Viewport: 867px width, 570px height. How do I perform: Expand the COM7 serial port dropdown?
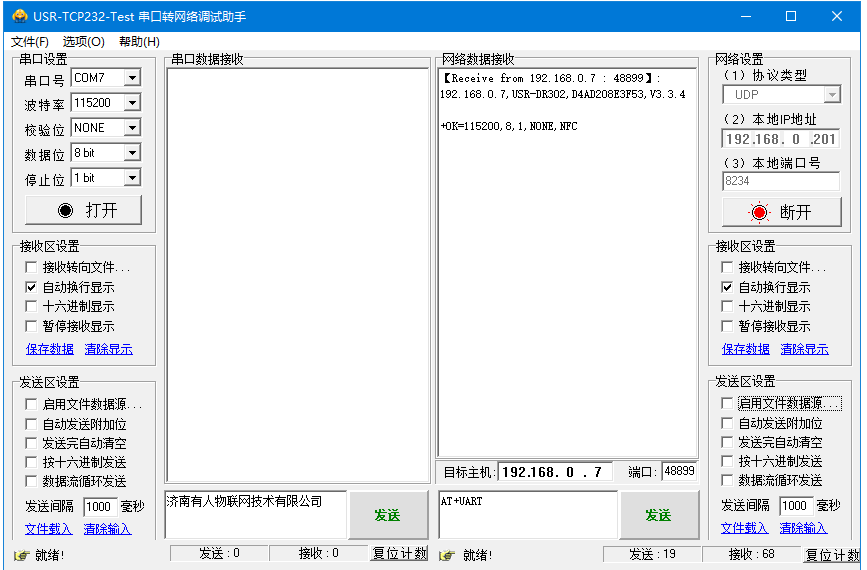click(x=132, y=78)
